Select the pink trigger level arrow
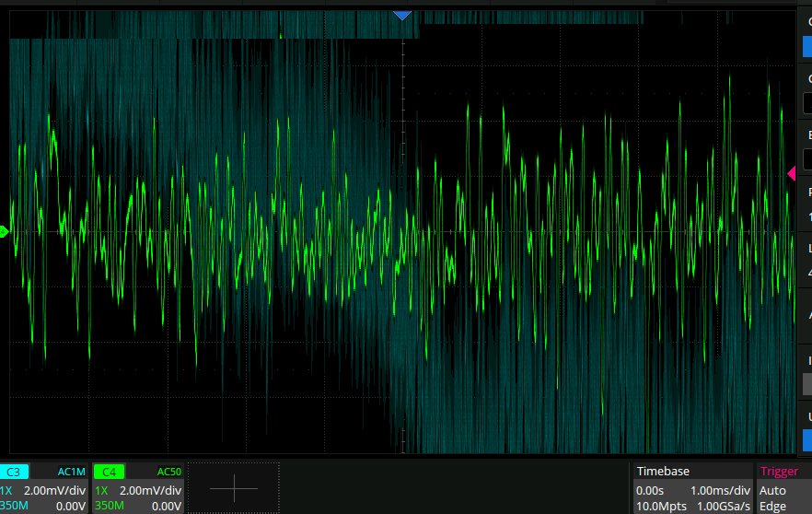Image resolution: width=812 pixels, height=514 pixels. click(791, 173)
